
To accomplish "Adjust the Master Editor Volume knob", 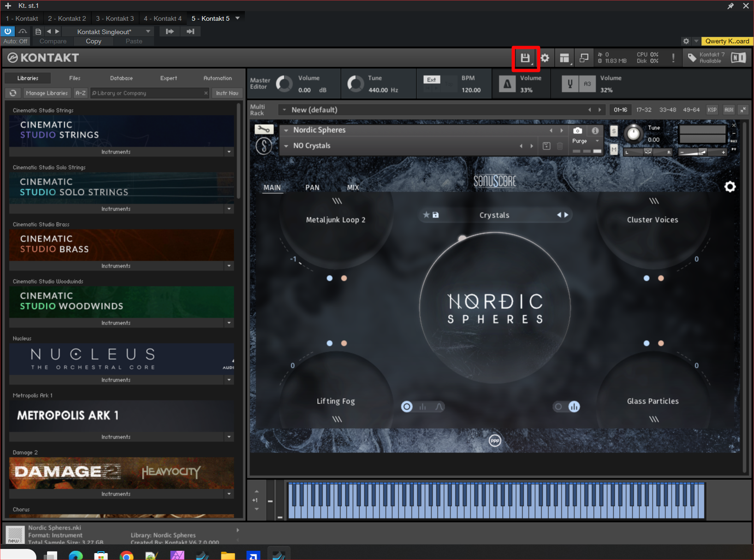I will coord(284,84).
